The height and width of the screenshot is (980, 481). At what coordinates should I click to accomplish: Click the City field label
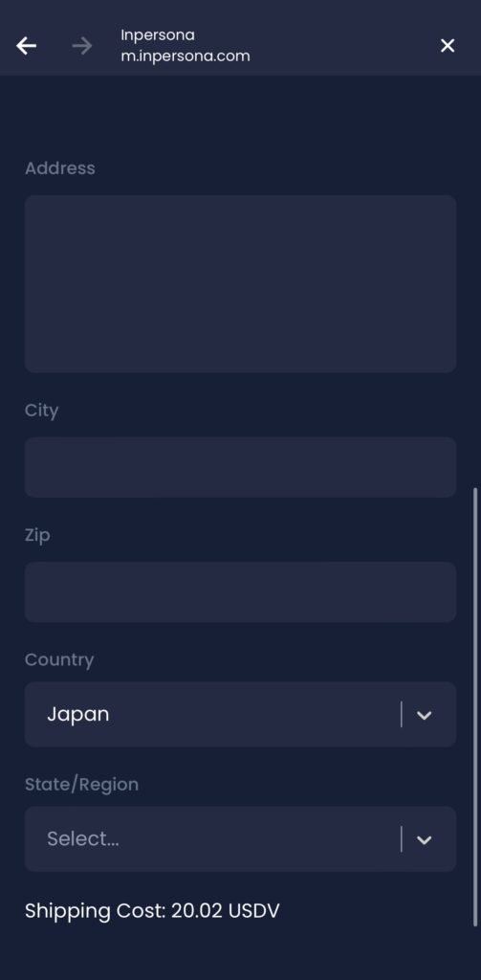coord(42,411)
